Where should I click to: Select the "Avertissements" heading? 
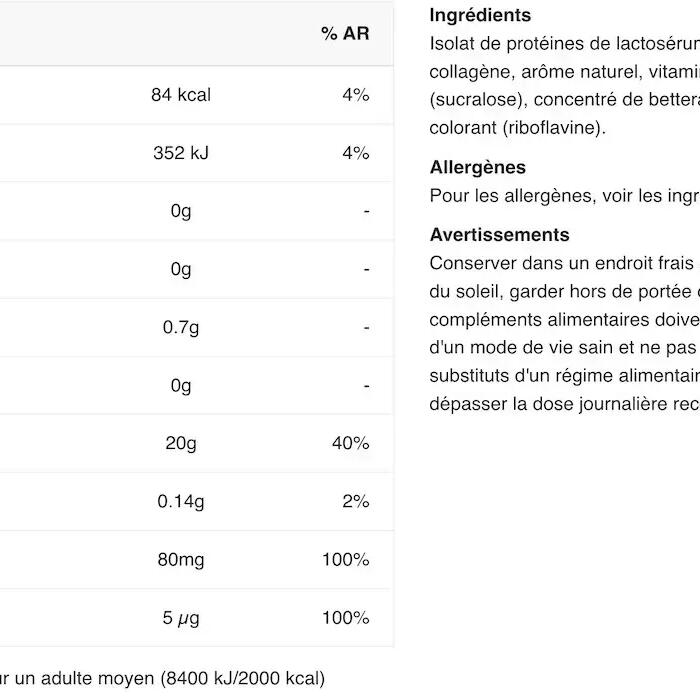click(499, 235)
